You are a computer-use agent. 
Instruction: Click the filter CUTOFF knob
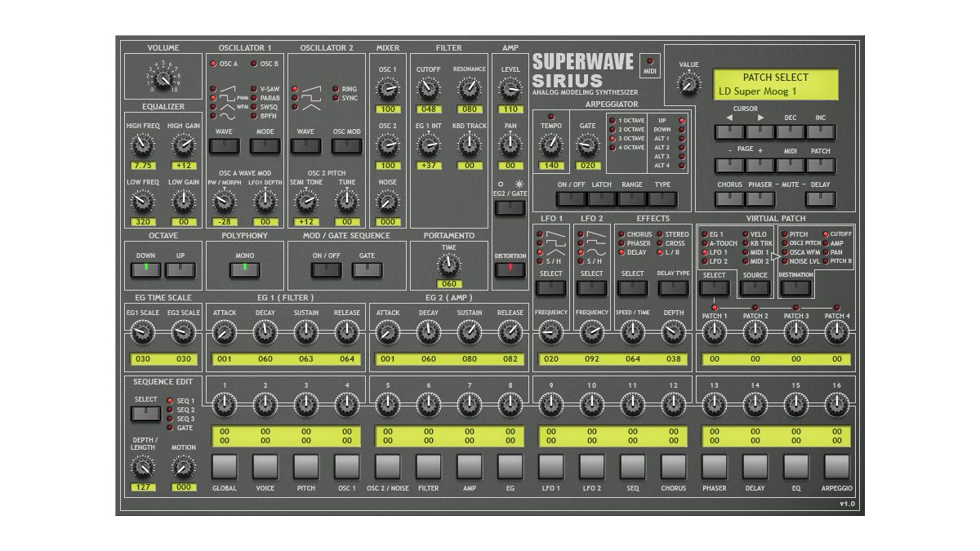click(x=428, y=90)
